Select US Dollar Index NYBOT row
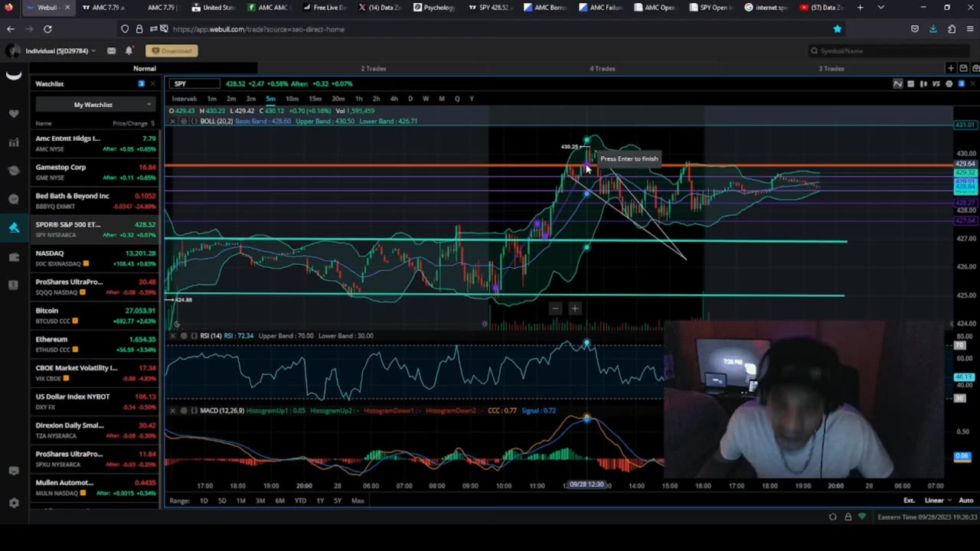The width and height of the screenshot is (980, 551). [x=96, y=401]
